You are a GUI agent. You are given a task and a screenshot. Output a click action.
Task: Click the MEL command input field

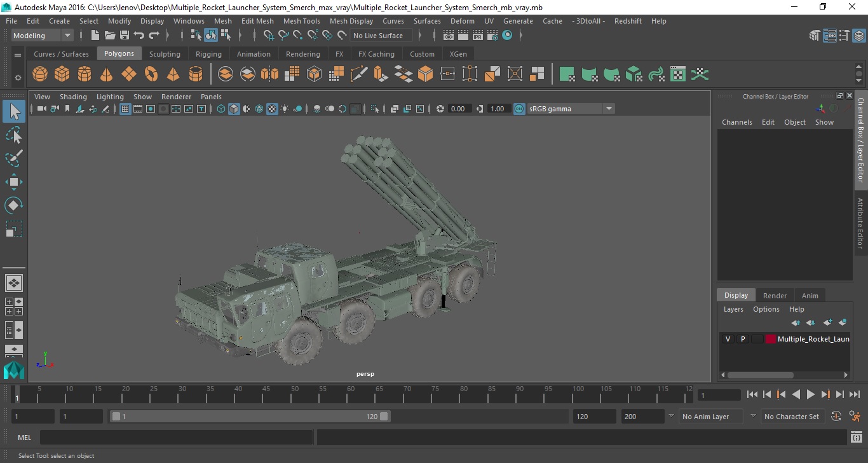point(176,437)
